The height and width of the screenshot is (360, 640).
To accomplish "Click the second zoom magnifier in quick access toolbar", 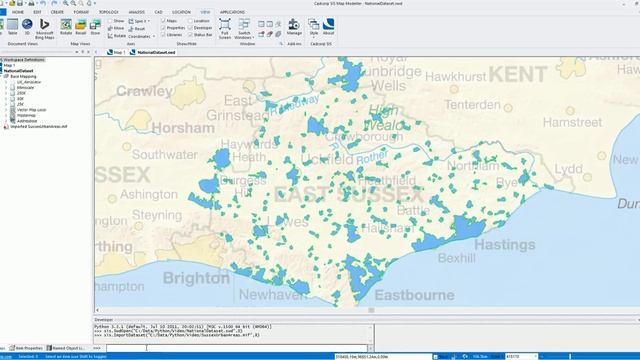I will pyautogui.click(x=73, y=3).
